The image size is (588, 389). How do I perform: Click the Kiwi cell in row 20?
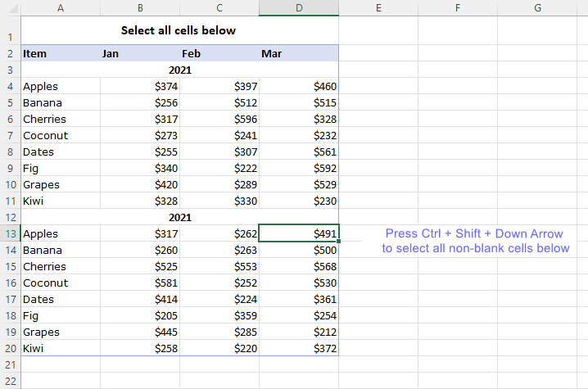[61, 348]
